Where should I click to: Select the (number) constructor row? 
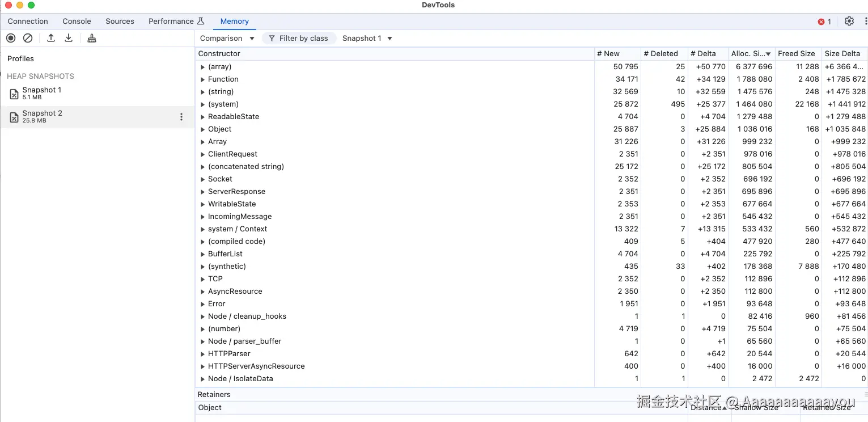click(531, 329)
